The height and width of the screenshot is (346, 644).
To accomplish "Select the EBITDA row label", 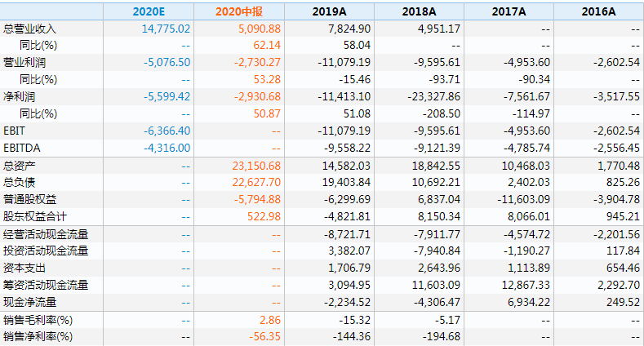I will click(22, 148).
